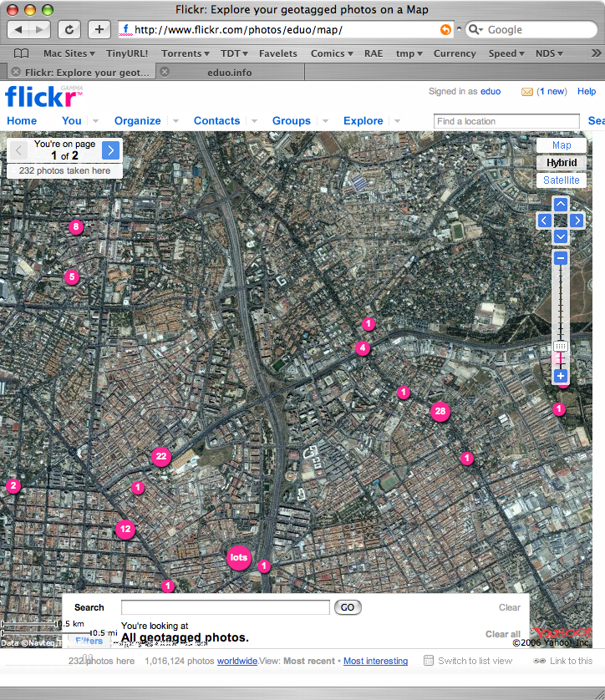Open the pink marker labeled 8
This screenshot has width=605, height=700.
point(76,226)
